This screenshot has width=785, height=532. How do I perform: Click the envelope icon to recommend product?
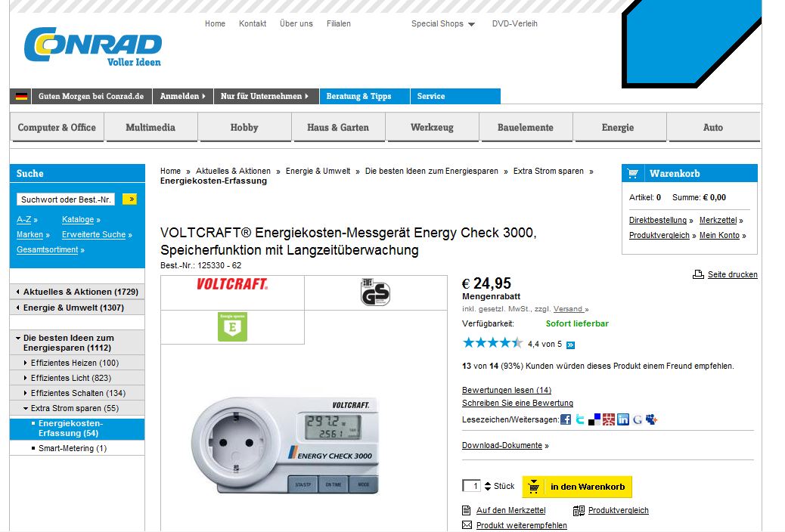[467, 525]
